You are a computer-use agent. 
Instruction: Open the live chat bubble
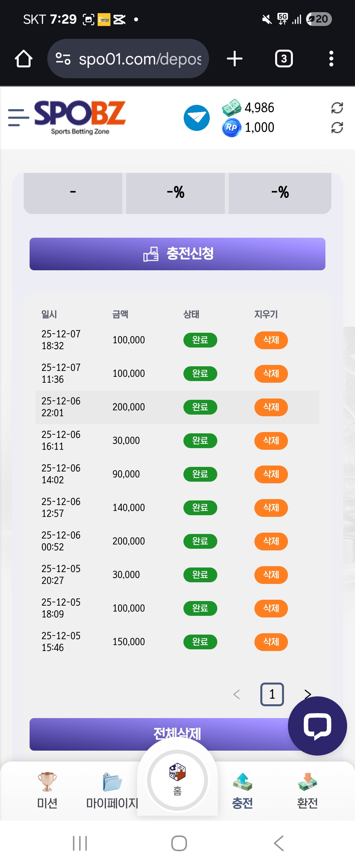(x=317, y=725)
